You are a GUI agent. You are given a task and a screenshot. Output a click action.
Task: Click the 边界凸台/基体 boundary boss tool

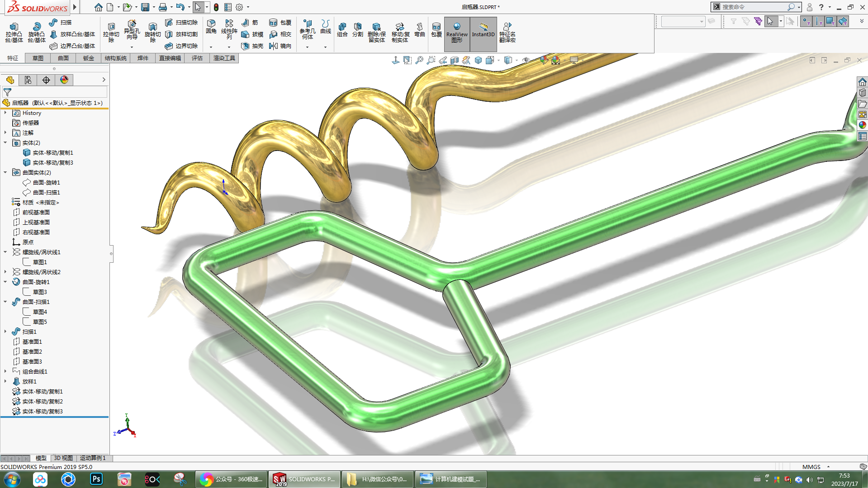pos(72,46)
